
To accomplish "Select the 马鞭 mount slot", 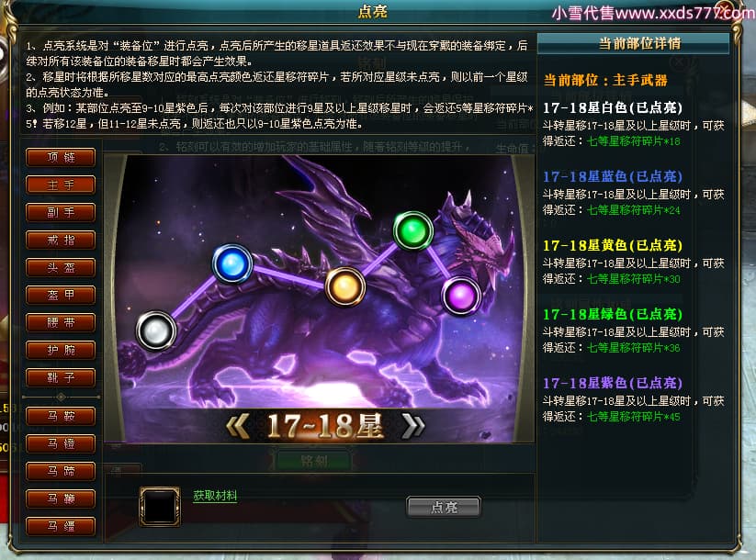I will point(61,498).
